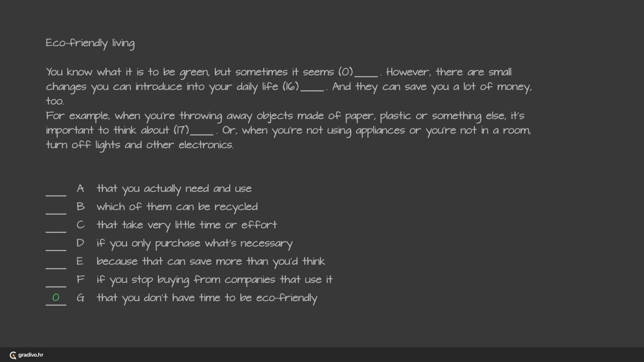Click the answer blank beside option C
This screenshot has height=362, width=644.
tap(56, 227)
